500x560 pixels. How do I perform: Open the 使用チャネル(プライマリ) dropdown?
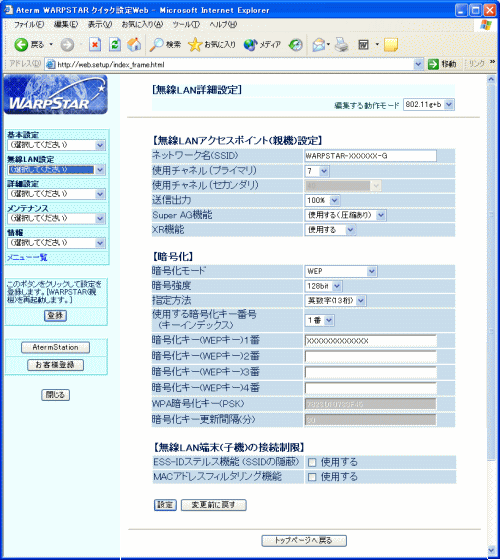[x=317, y=171]
